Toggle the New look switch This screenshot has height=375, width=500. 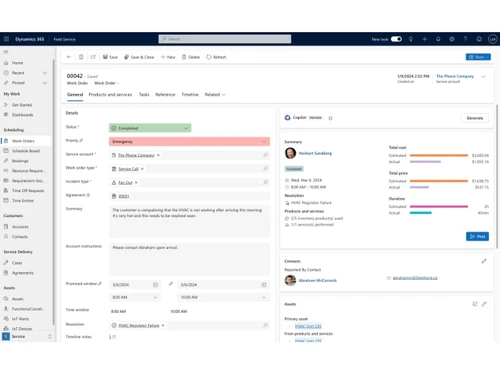click(396, 39)
